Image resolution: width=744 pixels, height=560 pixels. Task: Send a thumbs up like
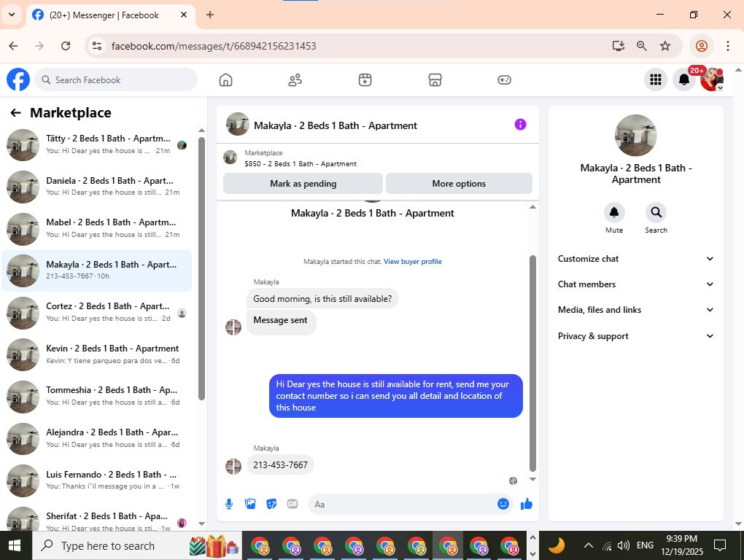coord(526,504)
